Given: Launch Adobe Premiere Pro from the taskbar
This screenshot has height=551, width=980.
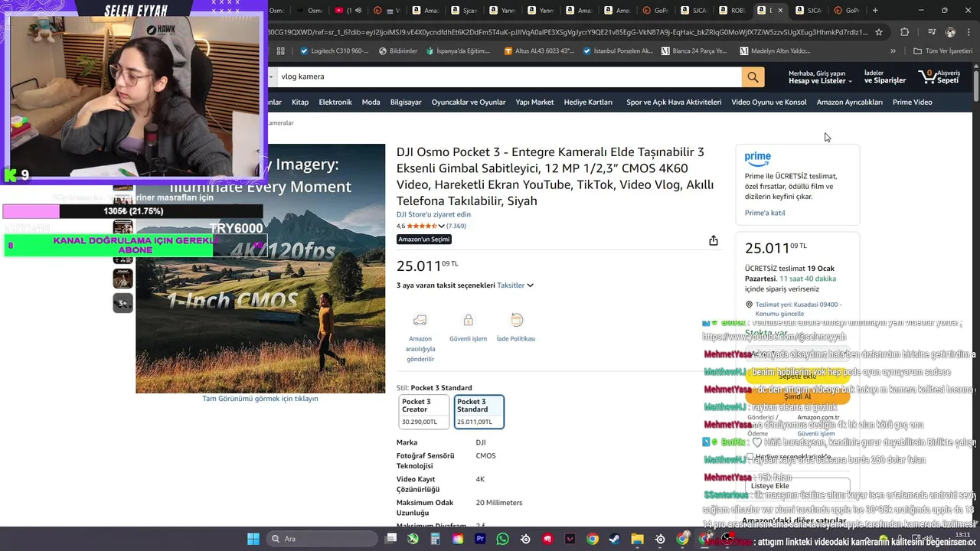Looking at the screenshot, I should click(480, 539).
